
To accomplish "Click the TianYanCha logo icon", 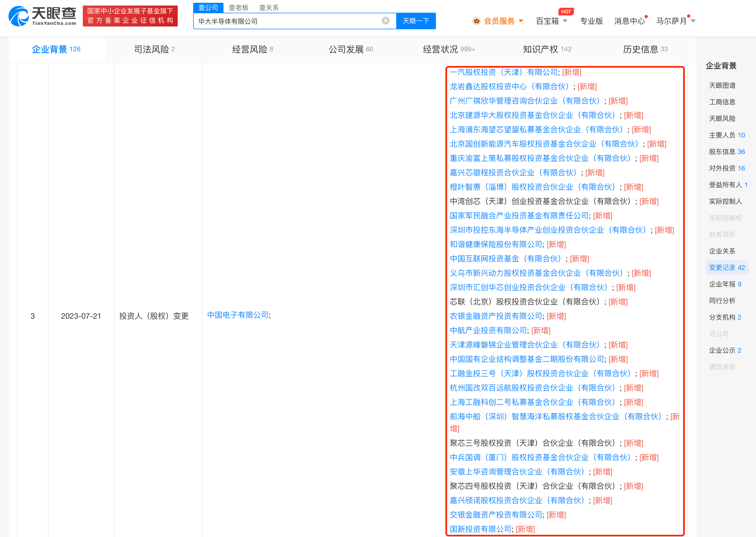I will pyautogui.click(x=19, y=16).
